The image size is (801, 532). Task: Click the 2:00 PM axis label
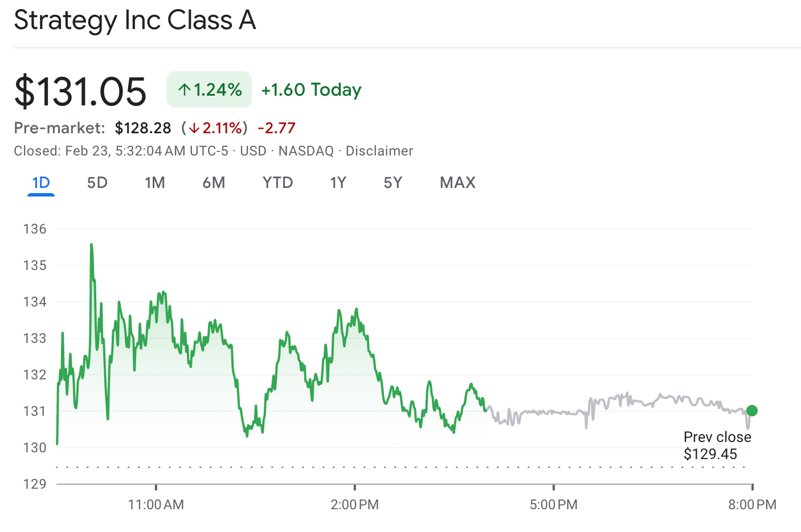355,505
